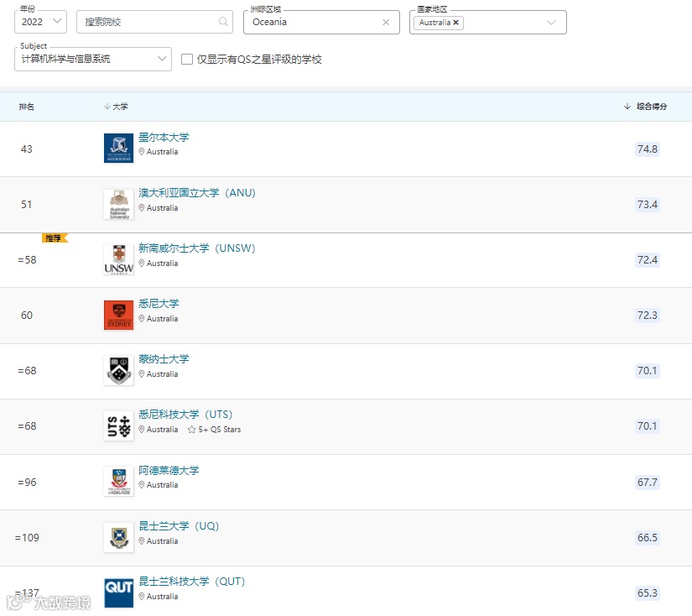This screenshot has width=692, height=616.
Task: Clear the Oceania region selection
Action: (x=386, y=22)
